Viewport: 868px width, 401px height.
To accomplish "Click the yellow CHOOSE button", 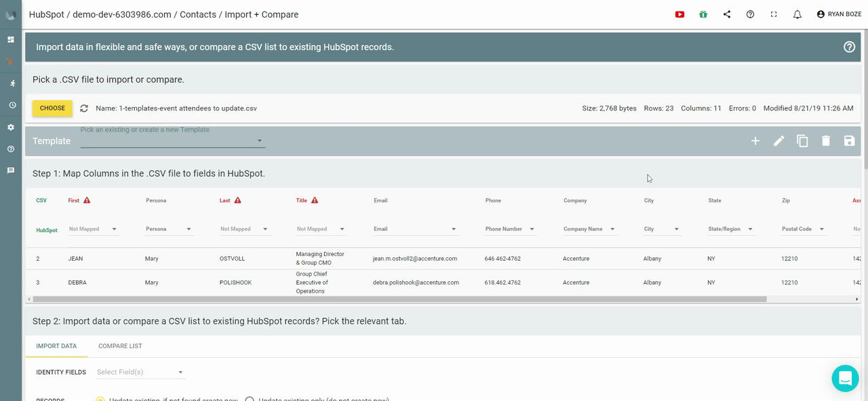I will coord(52,108).
